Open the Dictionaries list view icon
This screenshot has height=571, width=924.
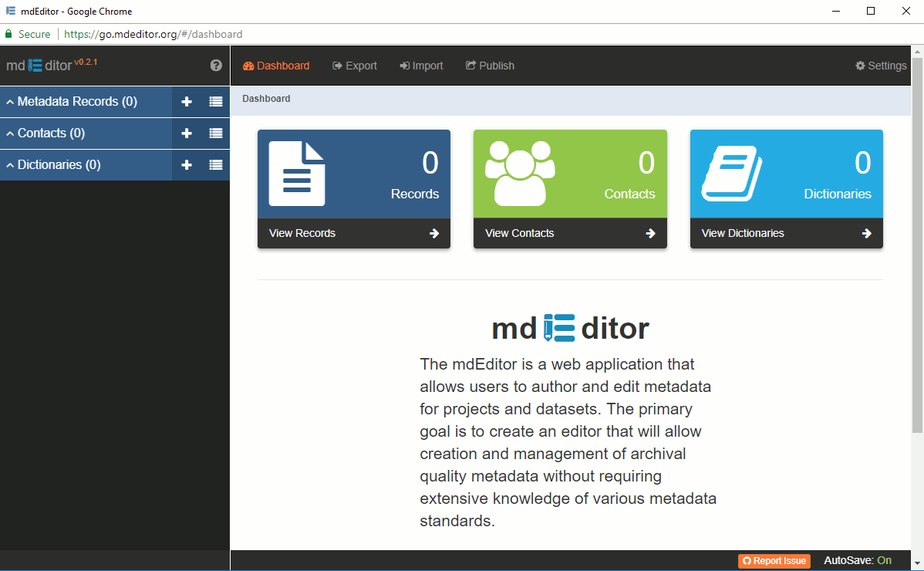coord(216,165)
